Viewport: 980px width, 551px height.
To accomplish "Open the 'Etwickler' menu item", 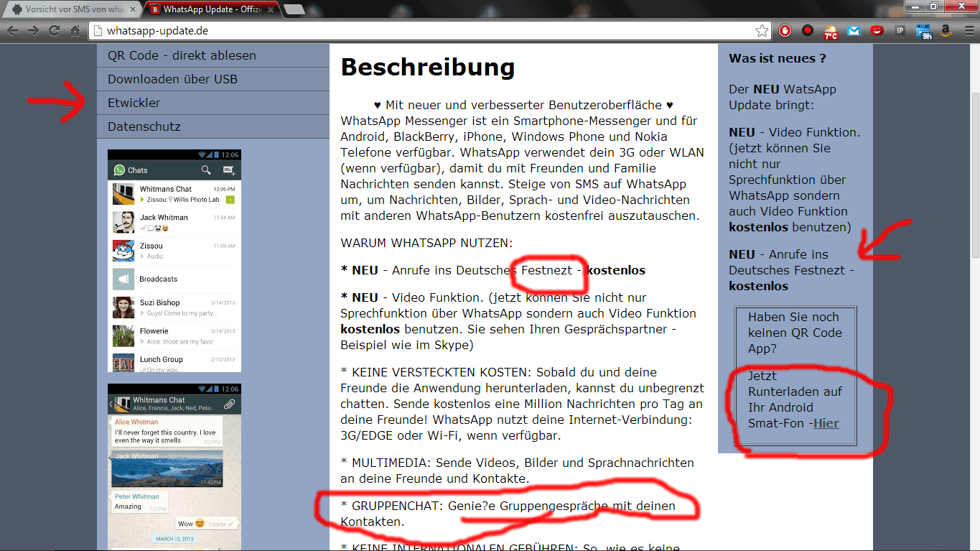I will (x=213, y=103).
